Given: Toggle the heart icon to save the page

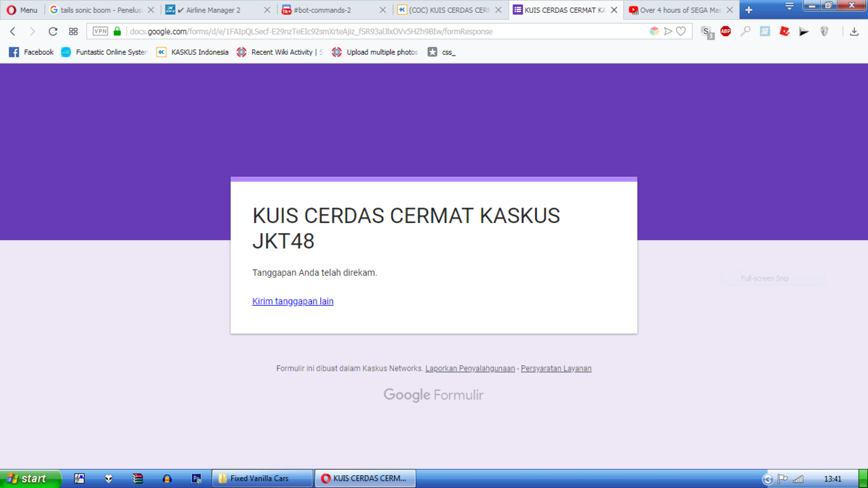Looking at the screenshot, I should 682,31.
